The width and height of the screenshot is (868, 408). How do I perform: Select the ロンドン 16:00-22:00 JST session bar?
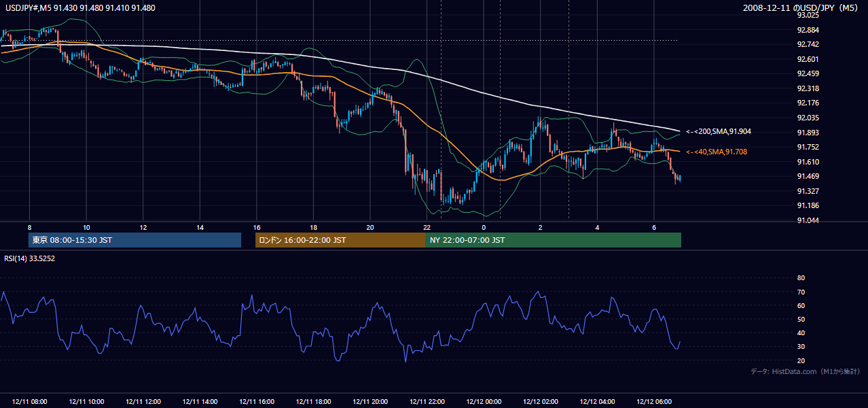tap(340, 240)
